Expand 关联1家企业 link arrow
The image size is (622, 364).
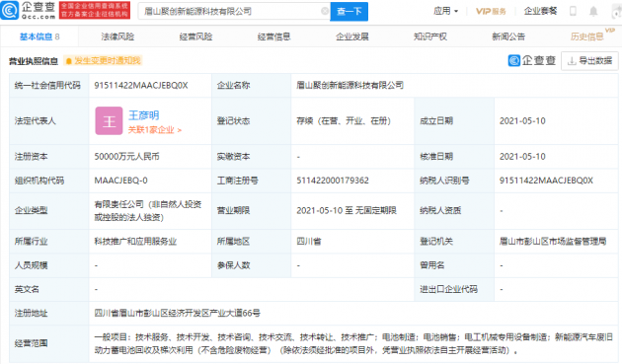[x=180, y=130]
